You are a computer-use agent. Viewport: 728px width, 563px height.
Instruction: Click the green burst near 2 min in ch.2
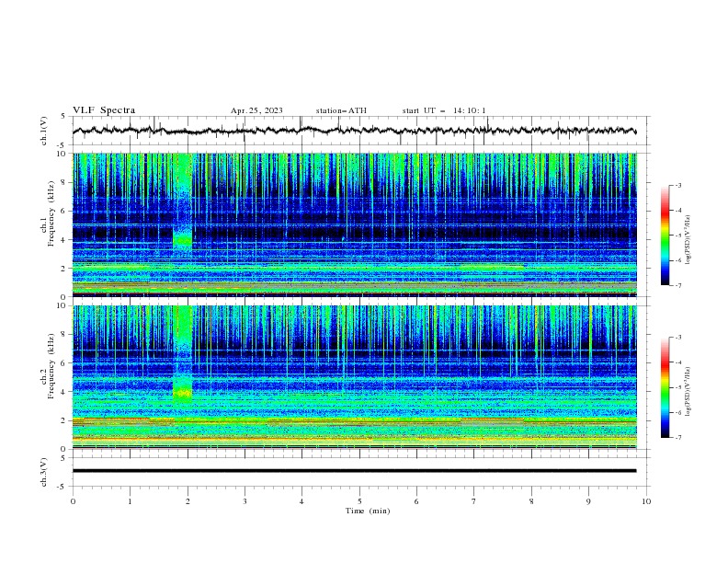(183, 393)
